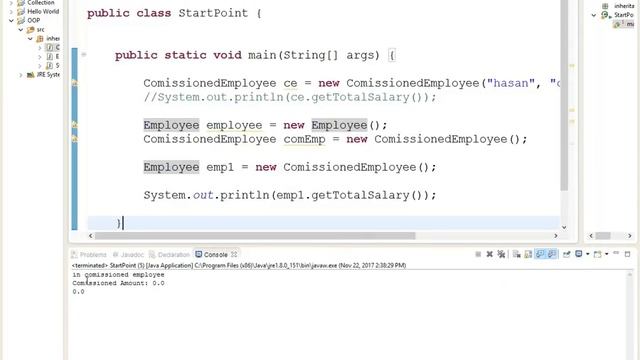Click editor scroll-right arrow
The image size is (640, 360).
tap(556, 236)
